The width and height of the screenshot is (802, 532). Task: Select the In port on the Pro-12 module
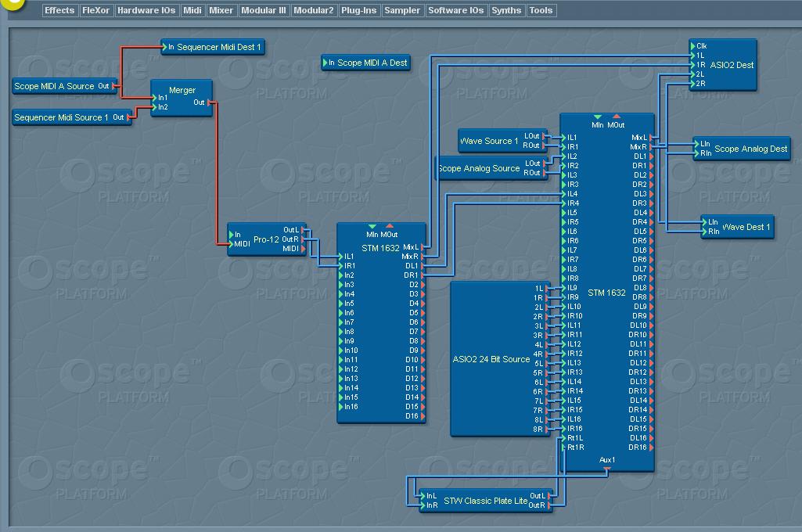[x=231, y=234]
